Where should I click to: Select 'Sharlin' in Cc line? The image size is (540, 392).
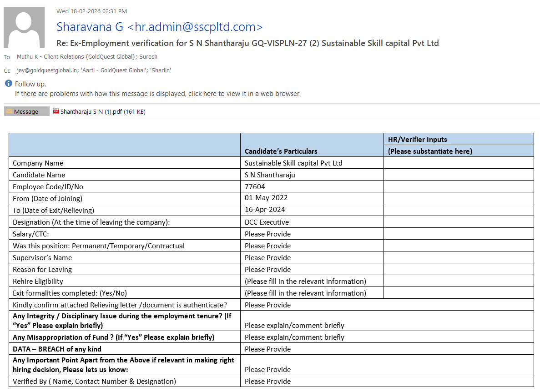[161, 70]
